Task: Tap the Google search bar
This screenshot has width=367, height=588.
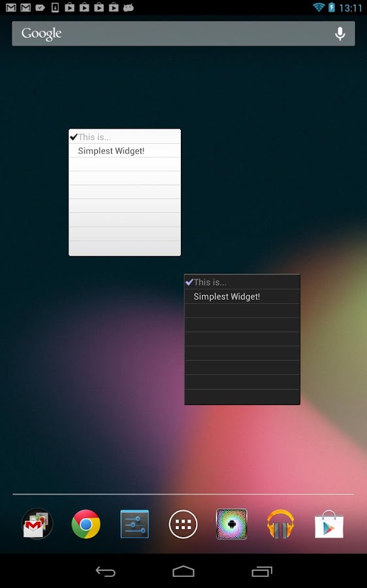Action: point(183,33)
